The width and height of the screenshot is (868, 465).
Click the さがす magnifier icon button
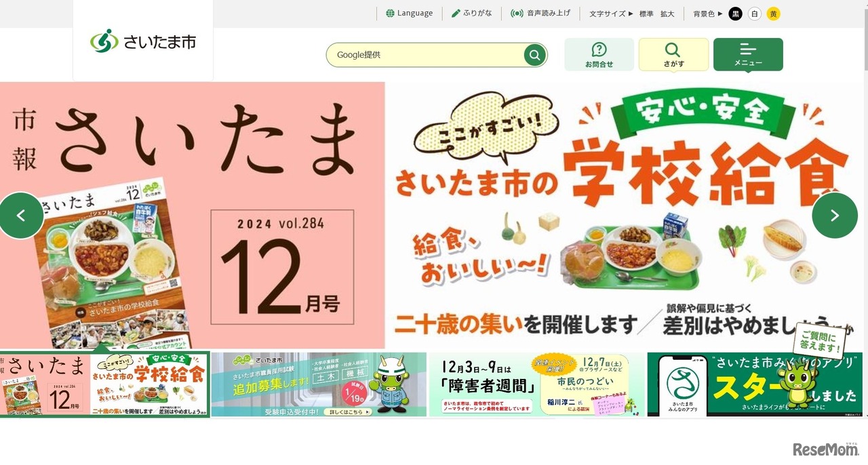673,49
